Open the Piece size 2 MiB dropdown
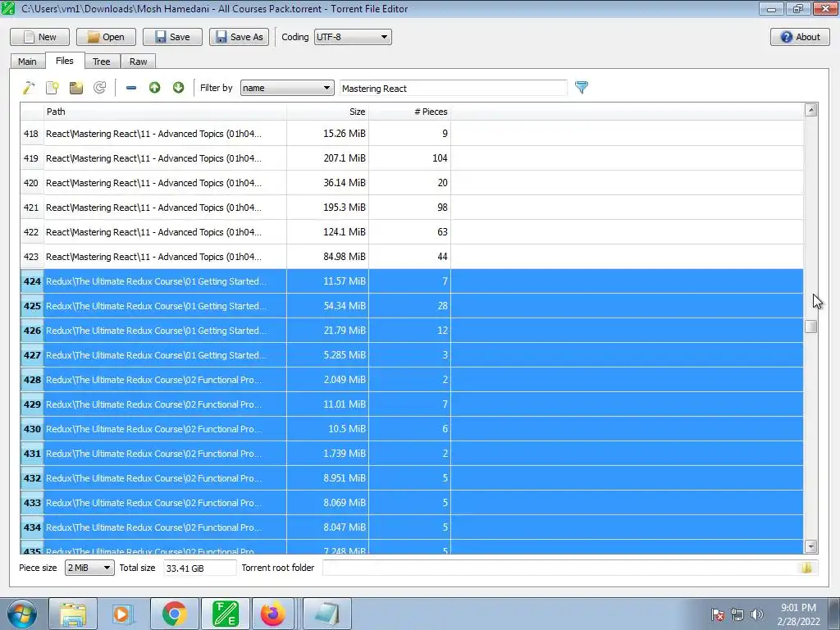840x630 pixels. (89, 568)
